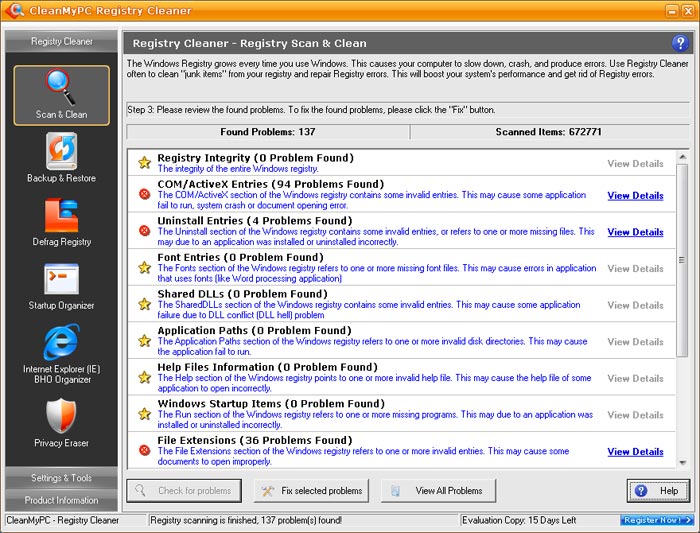Click the results list scrollbar thumb
Viewport: 700px width, 533px height.
point(682,260)
